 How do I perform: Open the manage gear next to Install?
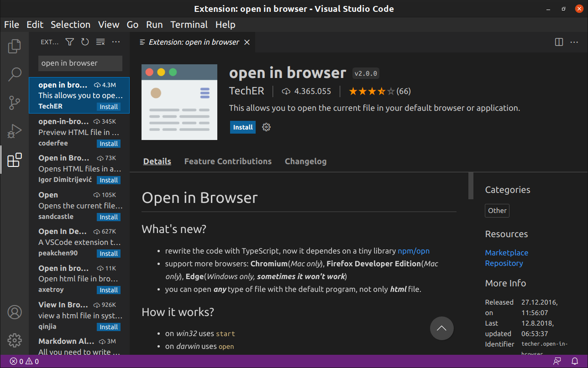click(x=267, y=127)
